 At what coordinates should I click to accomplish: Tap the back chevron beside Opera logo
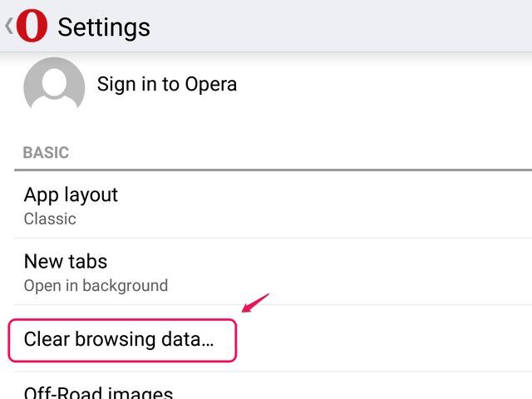tap(8, 26)
